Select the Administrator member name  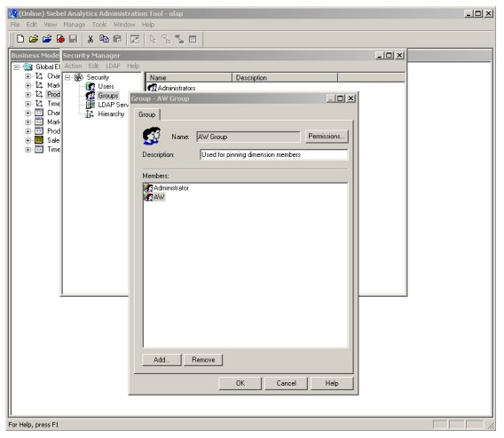(x=171, y=188)
